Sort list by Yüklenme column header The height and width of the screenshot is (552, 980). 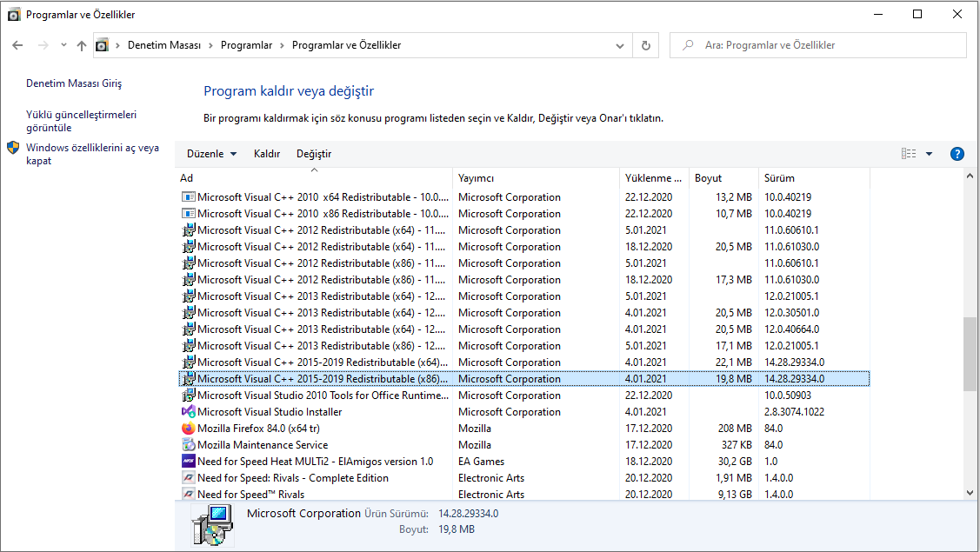tap(654, 178)
